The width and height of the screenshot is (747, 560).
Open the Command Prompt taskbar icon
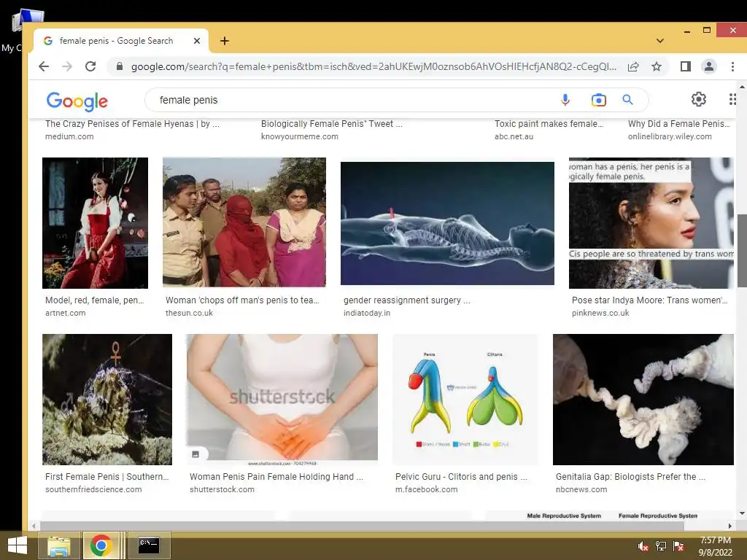click(x=149, y=545)
